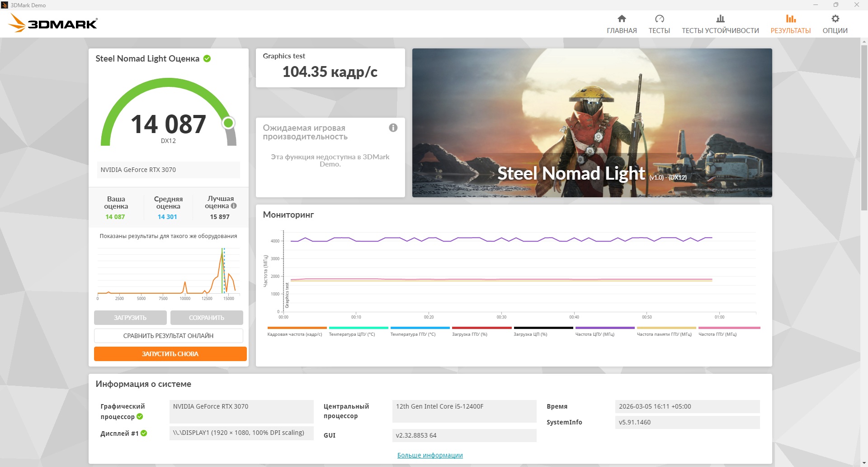The image size is (868, 467).
Task: Click the 3DMark logo
Action: pos(53,23)
